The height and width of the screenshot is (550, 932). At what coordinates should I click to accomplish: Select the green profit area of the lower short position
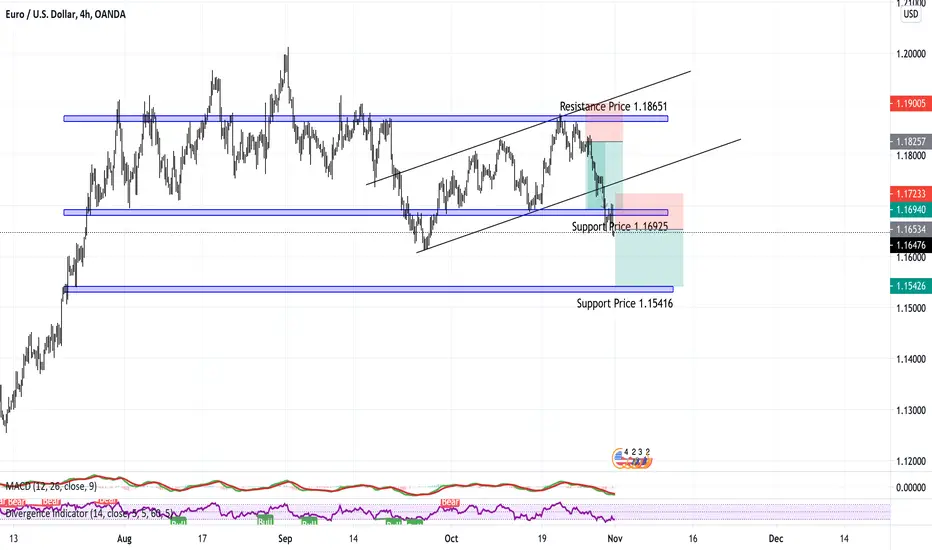[649, 258]
